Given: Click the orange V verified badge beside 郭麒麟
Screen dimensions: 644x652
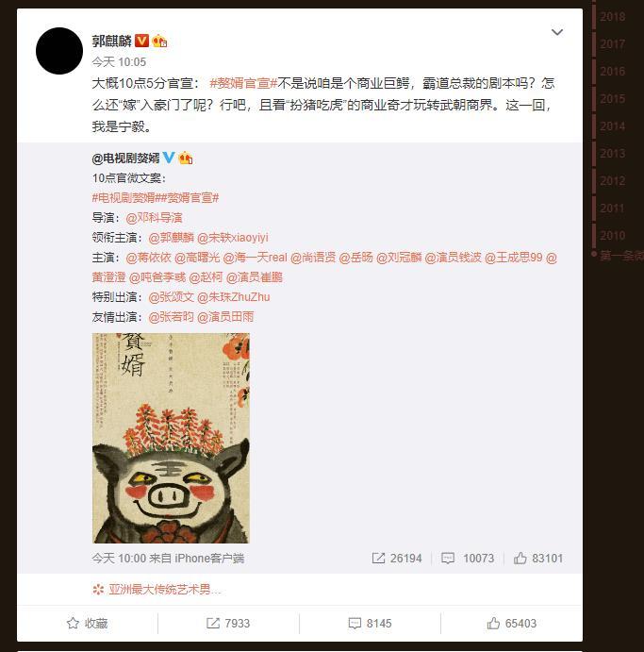Looking at the screenshot, I should tap(142, 41).
